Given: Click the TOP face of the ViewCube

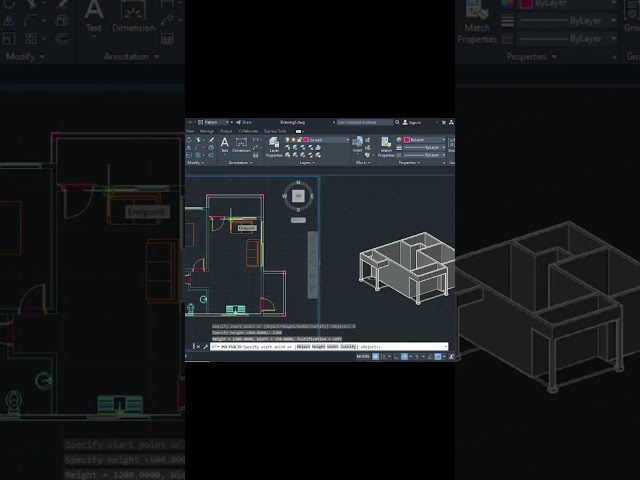Looking at the screenshot, I should coord(298,196).
